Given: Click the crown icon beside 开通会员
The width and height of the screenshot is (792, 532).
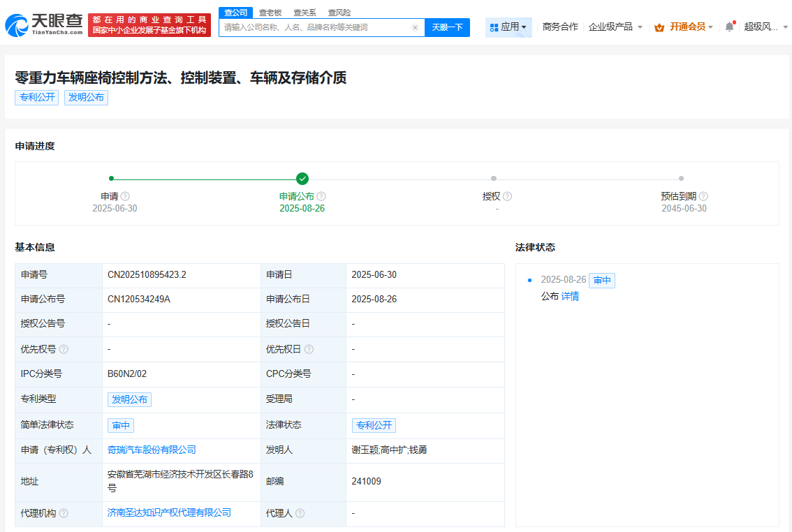Looking at the screenshot, I should 657,26.
